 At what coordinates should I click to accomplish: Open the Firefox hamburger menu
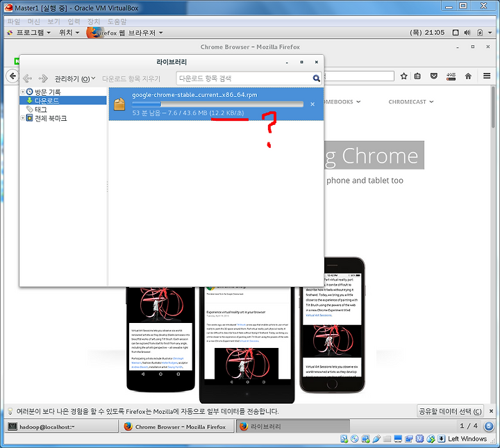pos(487,76)
